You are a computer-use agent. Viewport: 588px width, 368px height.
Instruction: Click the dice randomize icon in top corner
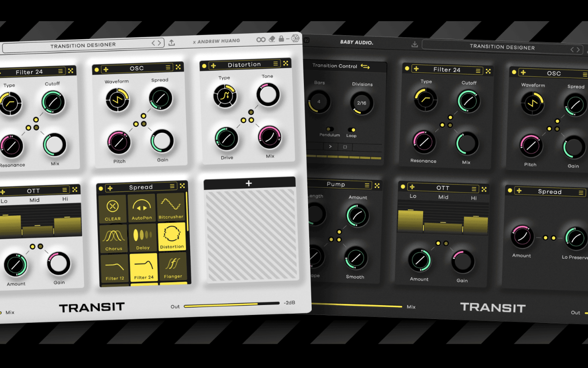[295, 38]
